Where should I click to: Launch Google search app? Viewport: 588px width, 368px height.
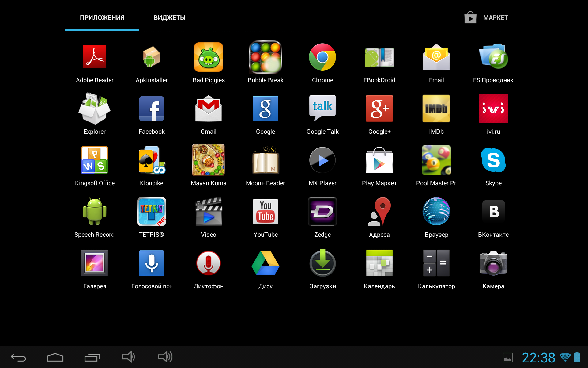pyautogui.click(x=266, y=109)
